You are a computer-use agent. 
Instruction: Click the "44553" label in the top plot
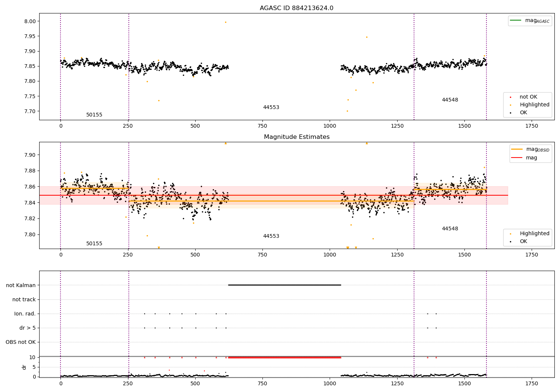pos(271,108)
